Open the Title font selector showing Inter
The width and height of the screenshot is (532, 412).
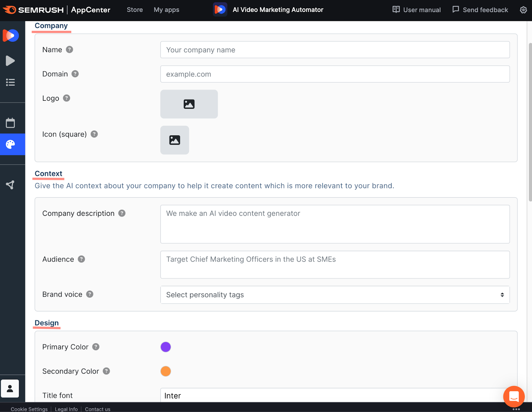pyautogui.click(x=335, y=395)
